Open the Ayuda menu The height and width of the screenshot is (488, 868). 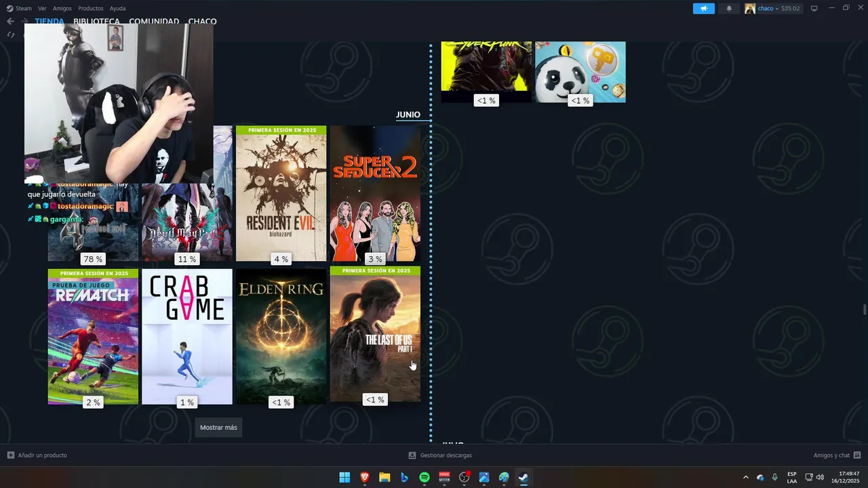(x=117, y=8)
